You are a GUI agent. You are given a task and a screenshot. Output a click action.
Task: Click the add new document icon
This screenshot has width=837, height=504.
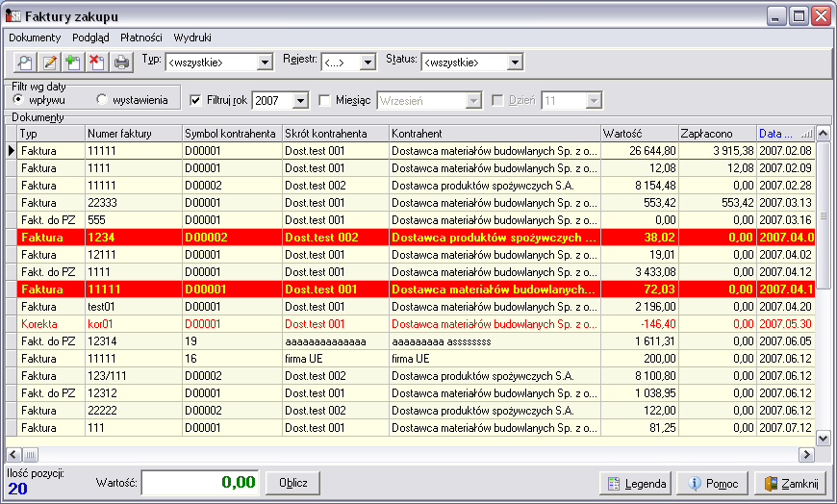[73, 63]
